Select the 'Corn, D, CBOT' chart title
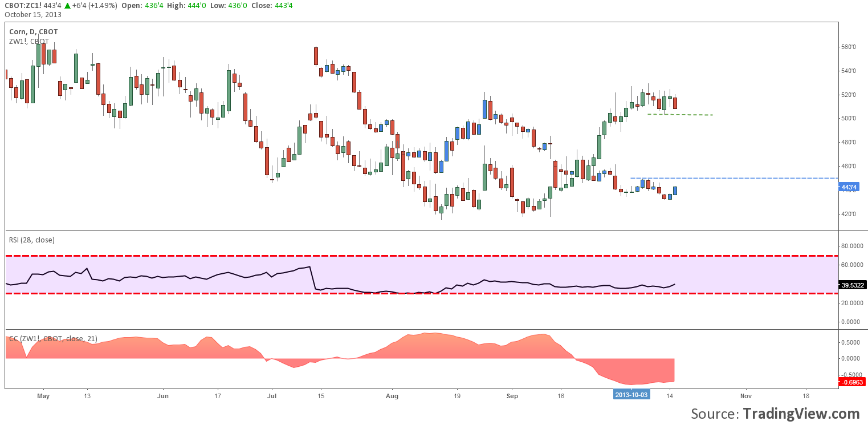Screen dimensions: 868x429 (33, 32)
